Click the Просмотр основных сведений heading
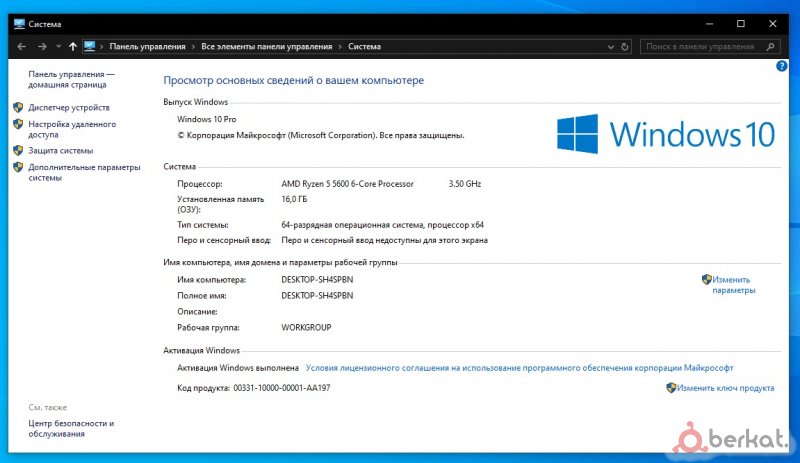 pyautogui.click(x=293, y=80)
